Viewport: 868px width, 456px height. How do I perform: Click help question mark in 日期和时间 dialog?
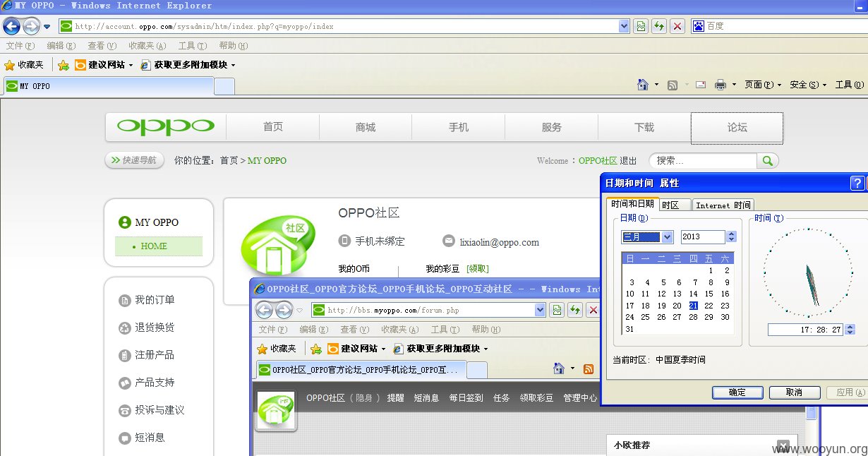tap(857, 183)
